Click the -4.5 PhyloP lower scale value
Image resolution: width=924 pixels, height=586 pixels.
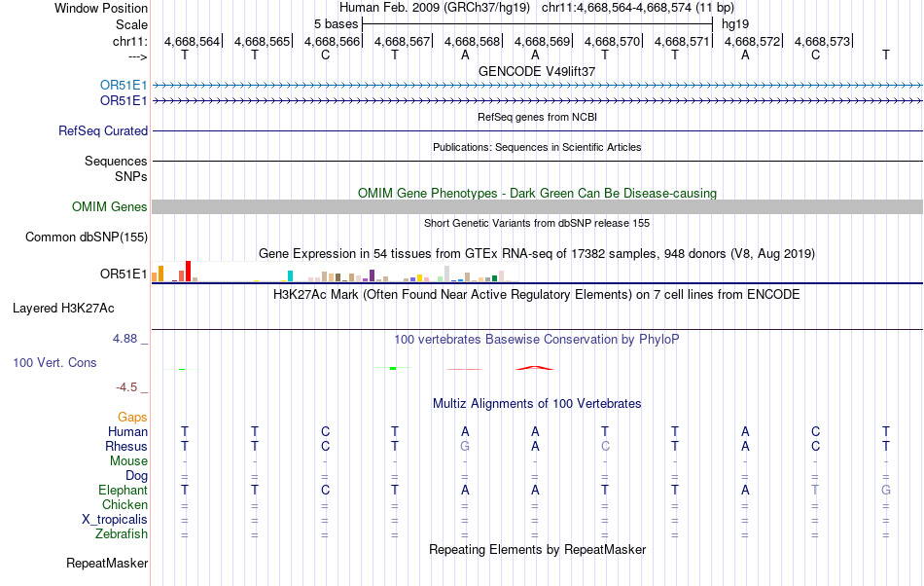point(126,387)
